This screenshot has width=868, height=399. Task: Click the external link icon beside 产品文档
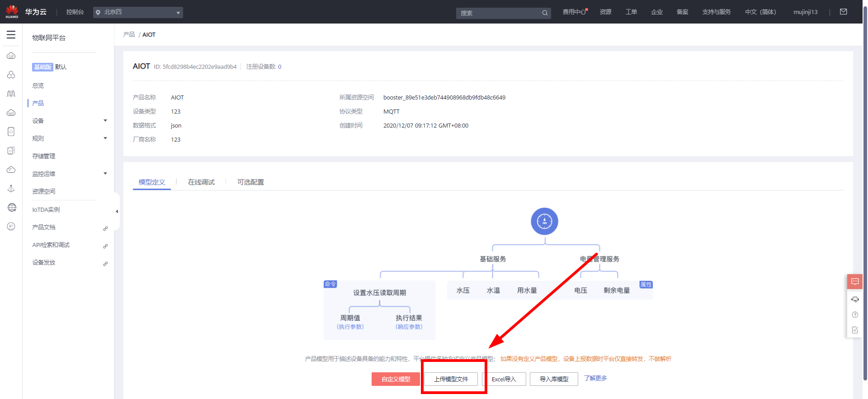click(x=105, y=228)
